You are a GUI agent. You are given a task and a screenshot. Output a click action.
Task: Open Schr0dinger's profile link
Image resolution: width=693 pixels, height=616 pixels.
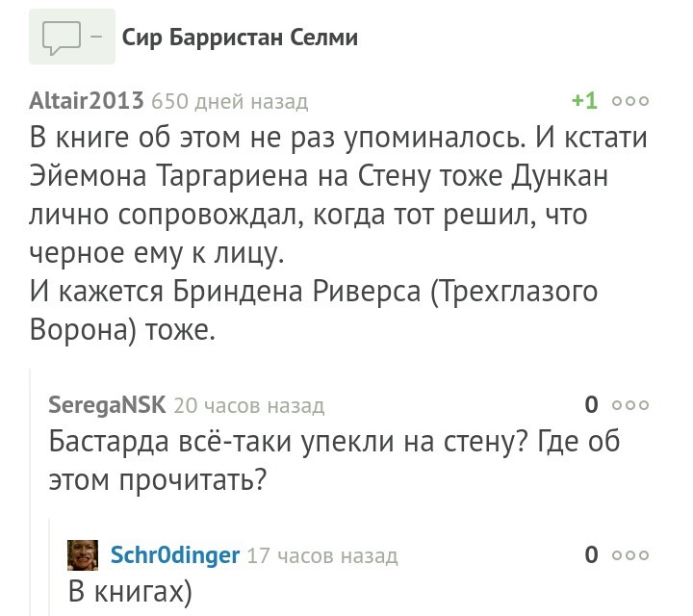click(175, 555)
